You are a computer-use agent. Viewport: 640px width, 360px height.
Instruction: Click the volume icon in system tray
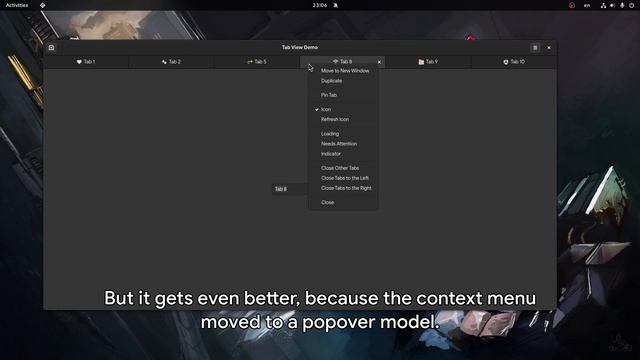point(612,5)
